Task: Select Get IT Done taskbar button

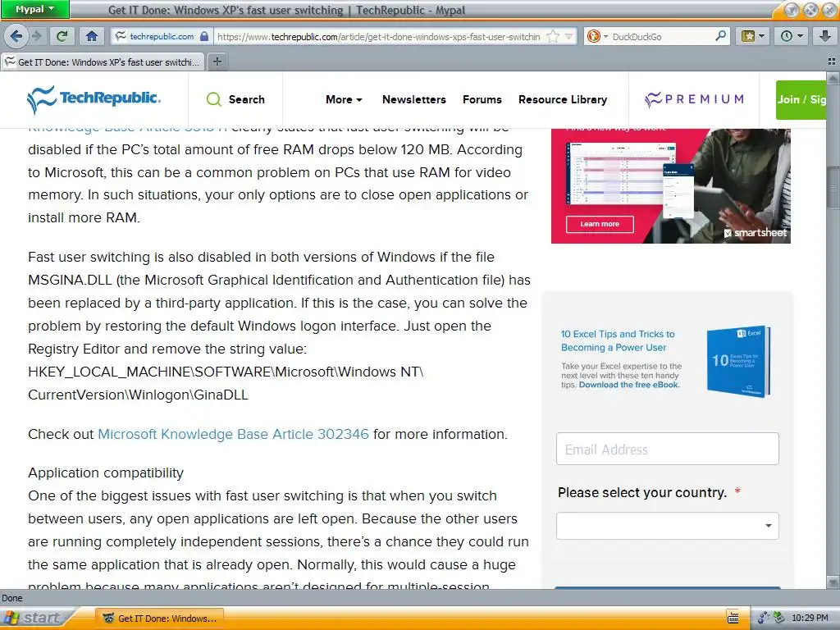Action: point(160,619)
